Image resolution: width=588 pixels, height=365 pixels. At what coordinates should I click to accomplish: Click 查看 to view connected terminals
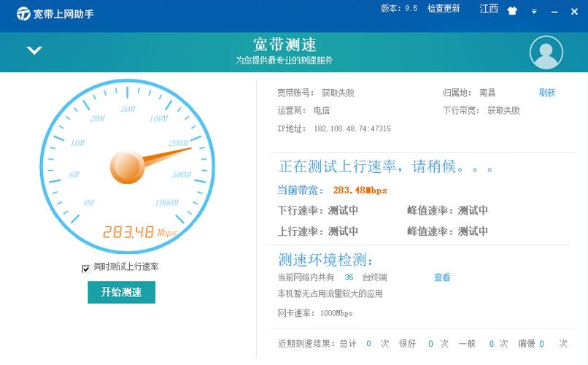(x=442, y=277)
